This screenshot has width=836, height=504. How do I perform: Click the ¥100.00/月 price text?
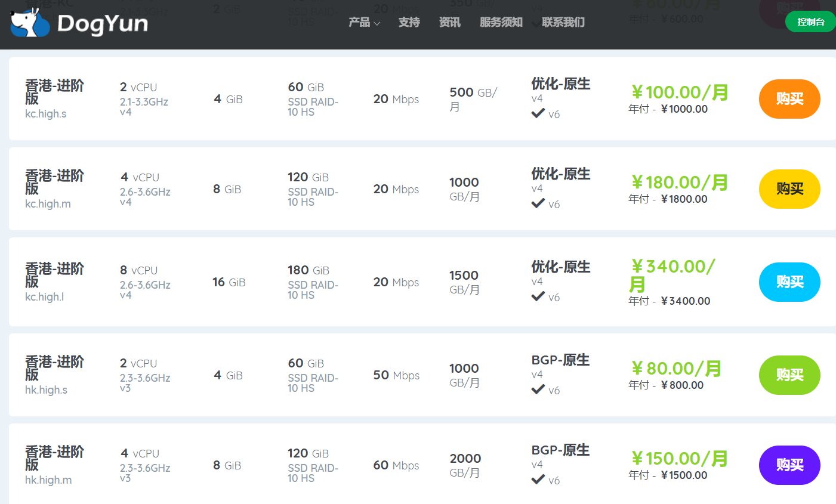pyautogui.click(x=680, y=92)
